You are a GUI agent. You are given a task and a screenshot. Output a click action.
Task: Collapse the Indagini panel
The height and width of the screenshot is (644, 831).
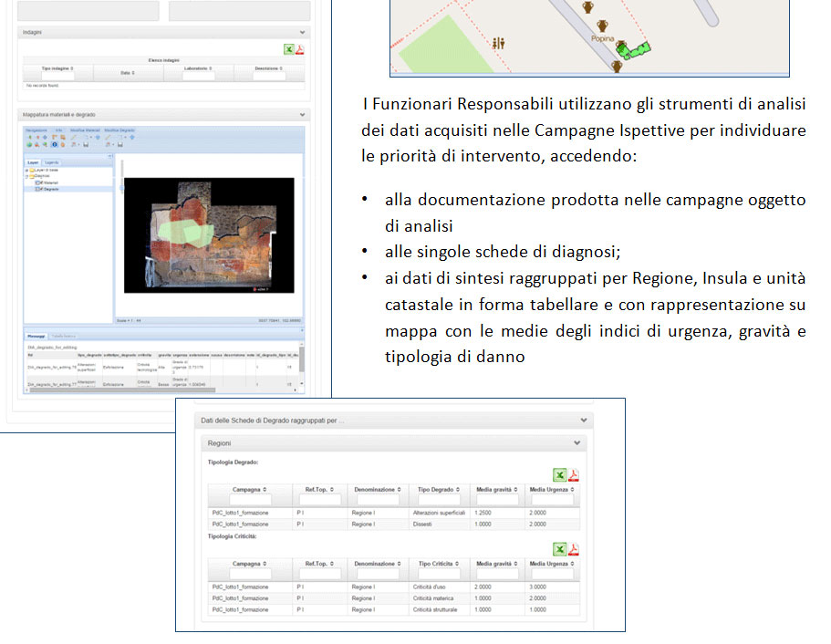pos(302,32)
